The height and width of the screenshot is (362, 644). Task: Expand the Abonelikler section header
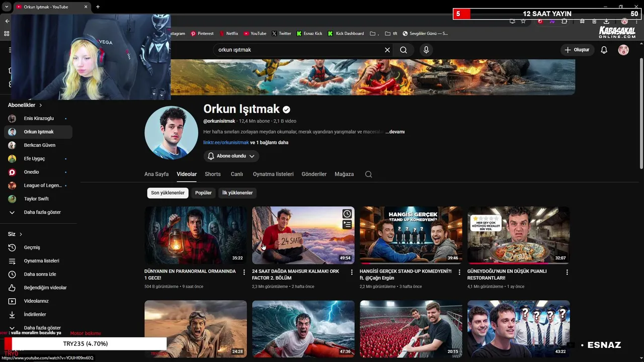25,105
